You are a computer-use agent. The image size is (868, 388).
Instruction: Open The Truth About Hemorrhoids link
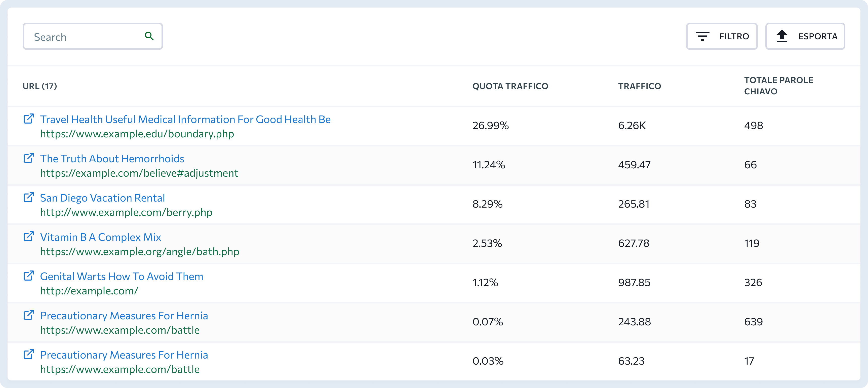(x=112, y=159)
